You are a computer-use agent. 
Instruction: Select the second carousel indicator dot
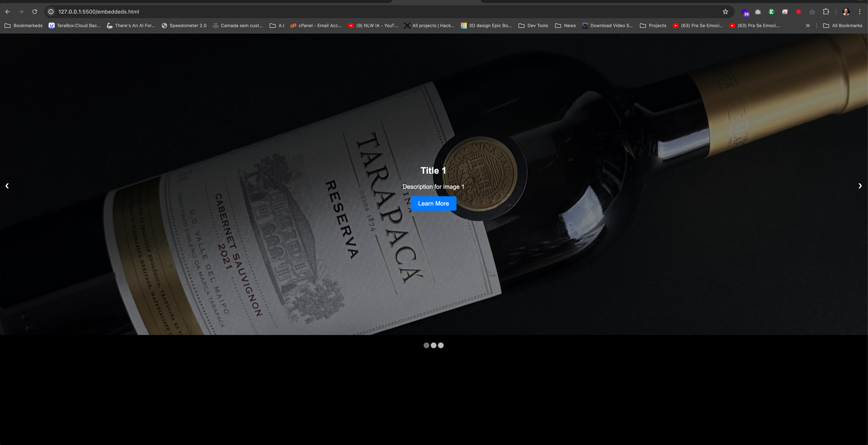click(x=434, y=345)
